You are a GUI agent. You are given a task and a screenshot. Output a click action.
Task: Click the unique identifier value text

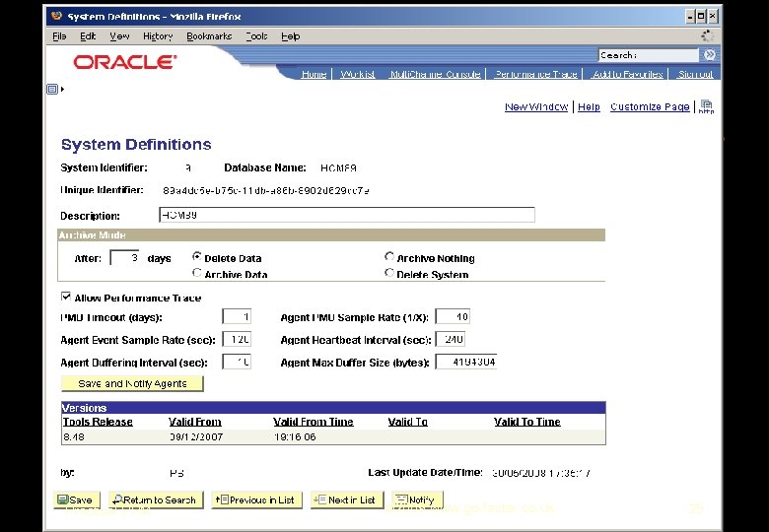[x=266, y=190]
